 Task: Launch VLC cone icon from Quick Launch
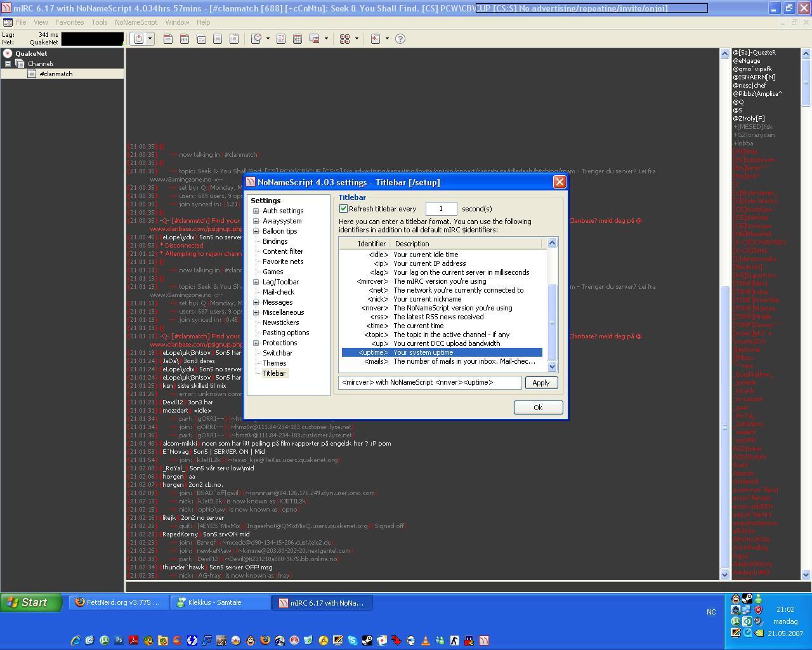[x=425, y=640]
